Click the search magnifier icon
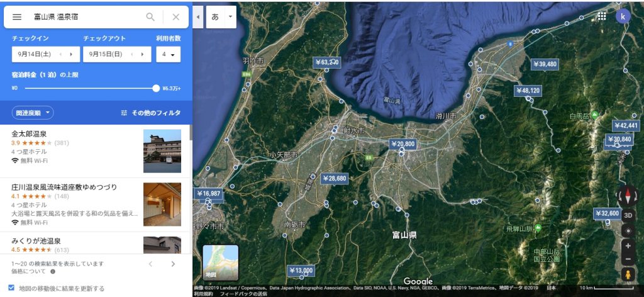Viewport: 644px width, 297px height. 151,17
